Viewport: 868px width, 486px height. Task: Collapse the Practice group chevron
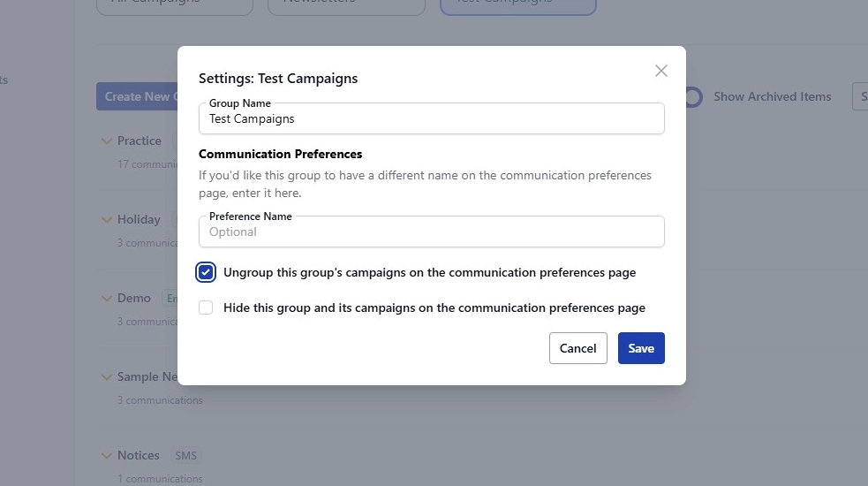click(x=107, y=140)
